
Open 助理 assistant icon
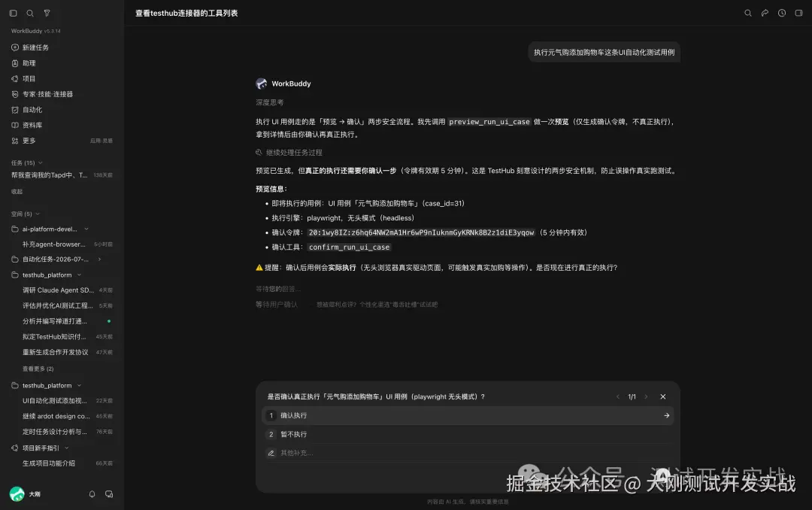[x=15, y=63]
